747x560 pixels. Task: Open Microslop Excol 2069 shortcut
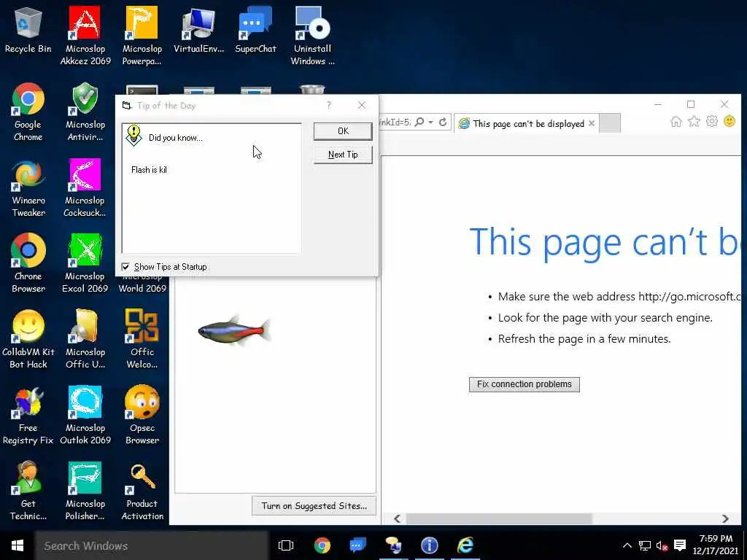coord(85,262)
